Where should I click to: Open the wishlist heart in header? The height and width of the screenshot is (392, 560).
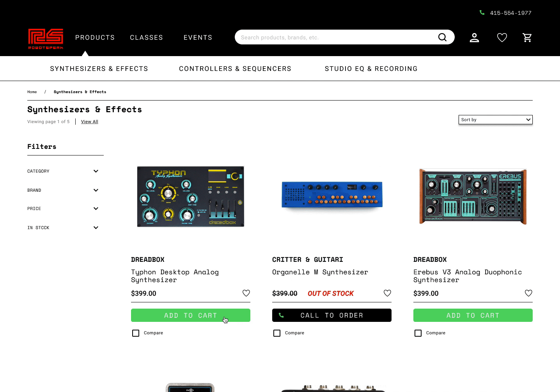click(502, 37)
